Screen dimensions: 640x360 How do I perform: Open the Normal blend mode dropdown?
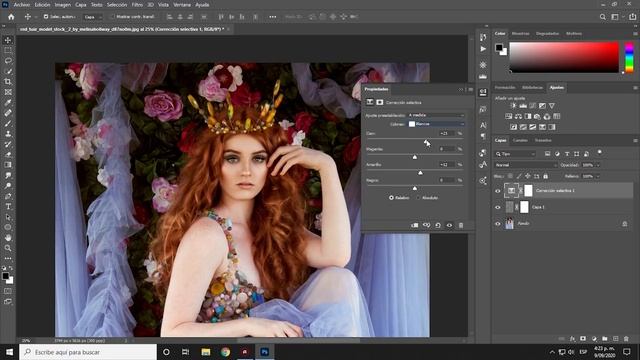[x=525, y=165]
